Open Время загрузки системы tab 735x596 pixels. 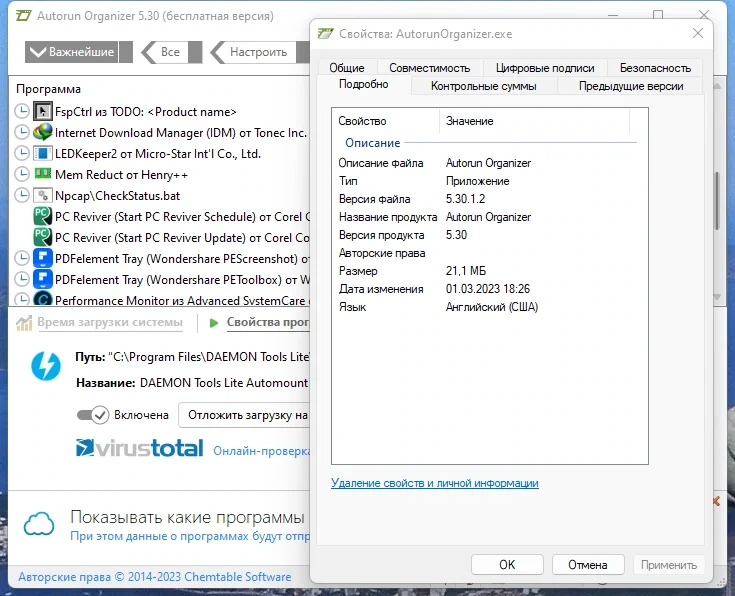[x=110, y=322]
